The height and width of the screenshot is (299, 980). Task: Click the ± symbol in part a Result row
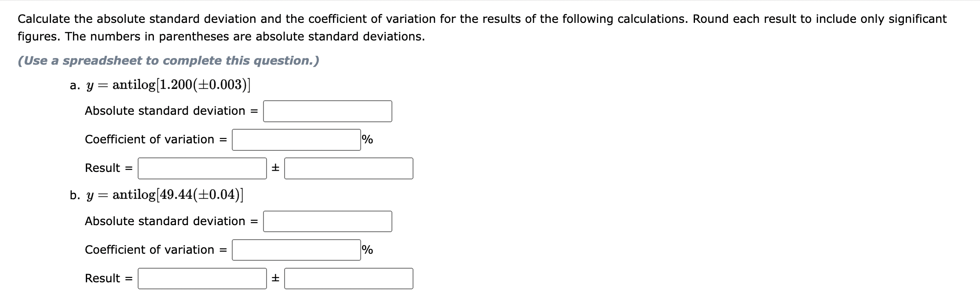point(275,168)
